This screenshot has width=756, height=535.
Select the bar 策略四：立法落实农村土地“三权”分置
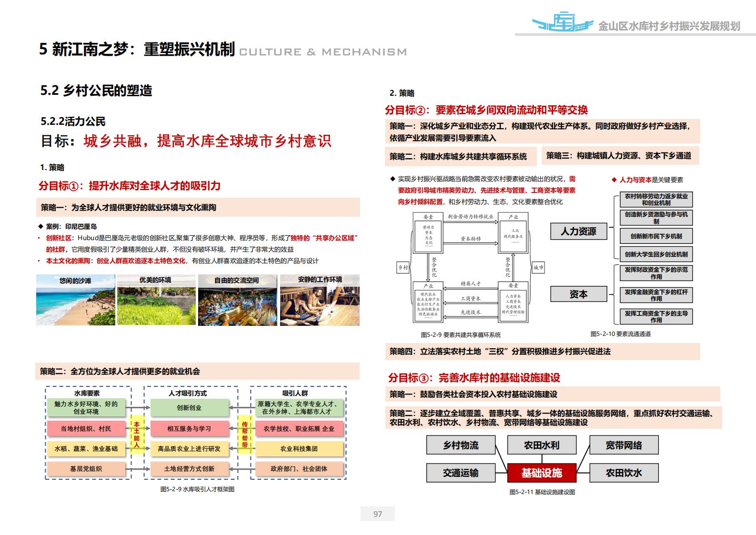pos(543,352)
